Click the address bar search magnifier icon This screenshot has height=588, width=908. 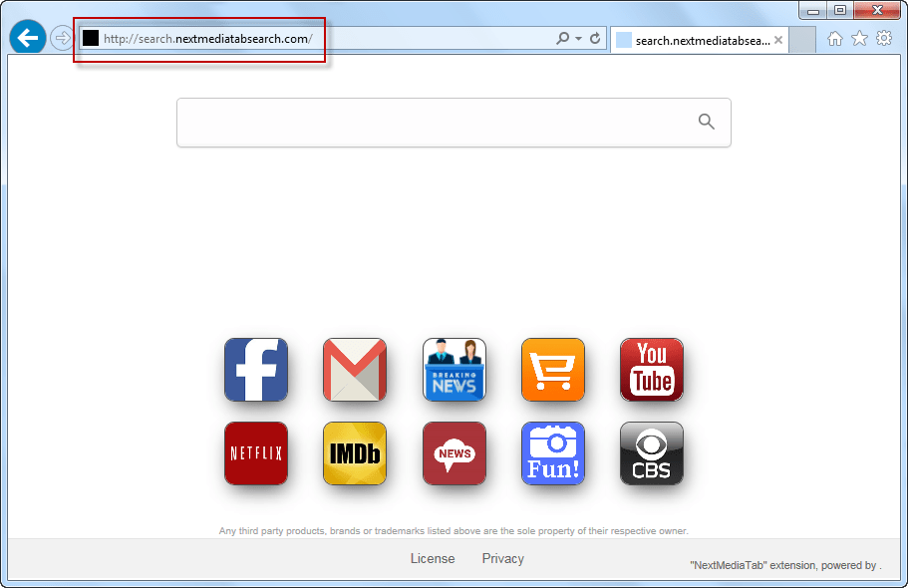[562, 38]
